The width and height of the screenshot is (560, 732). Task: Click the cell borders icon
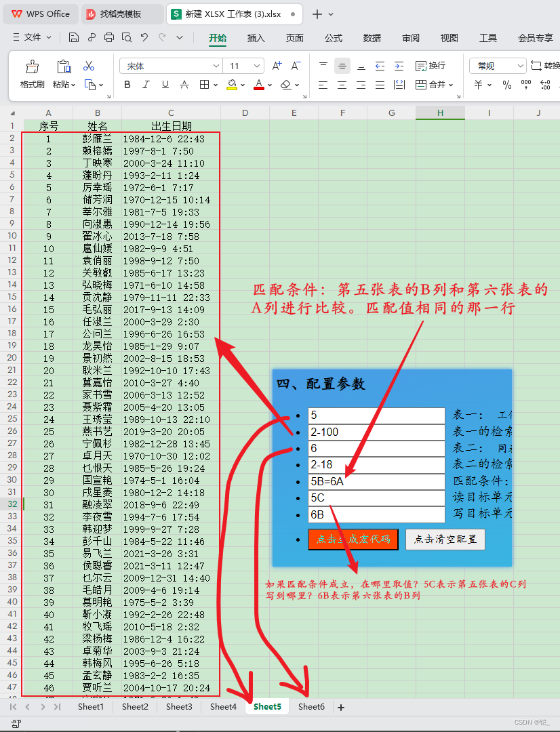pos(204,85)
